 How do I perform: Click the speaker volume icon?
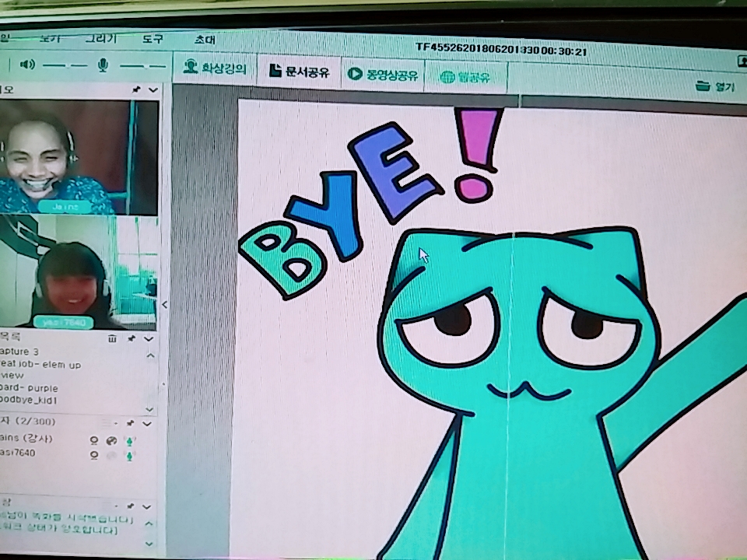(x=27, y=65)
